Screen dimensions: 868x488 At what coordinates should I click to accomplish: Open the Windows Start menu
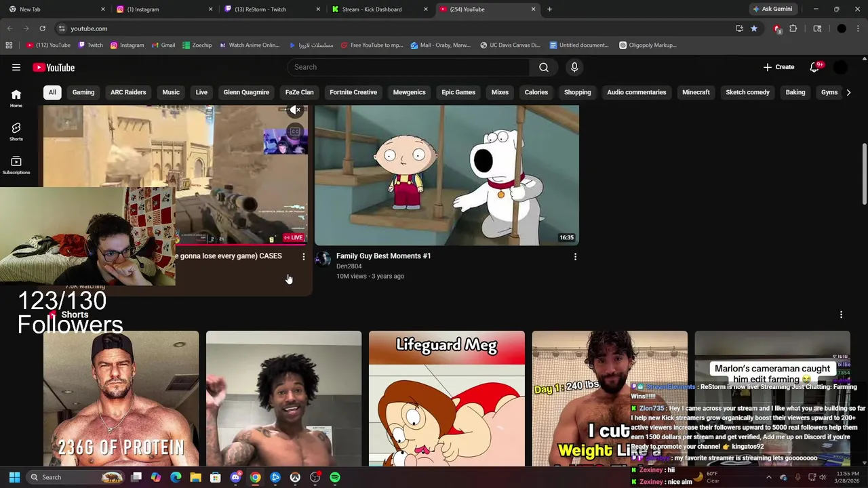(14, 477)
